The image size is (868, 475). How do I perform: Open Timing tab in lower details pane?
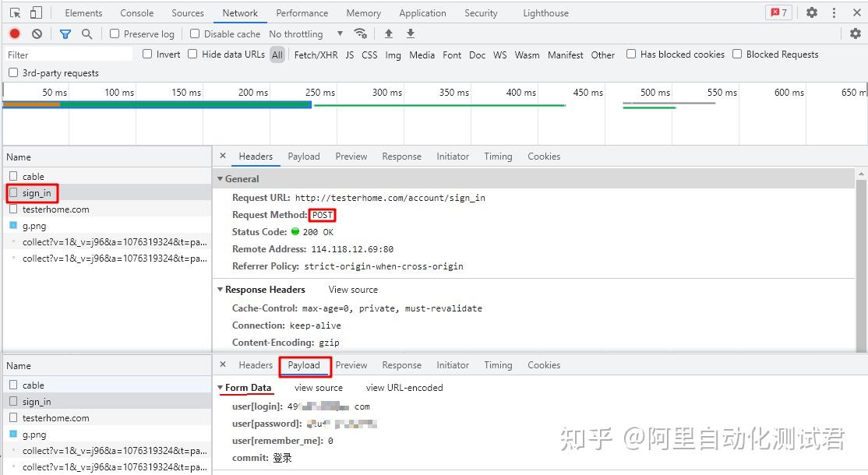click(x=498, y=365)
